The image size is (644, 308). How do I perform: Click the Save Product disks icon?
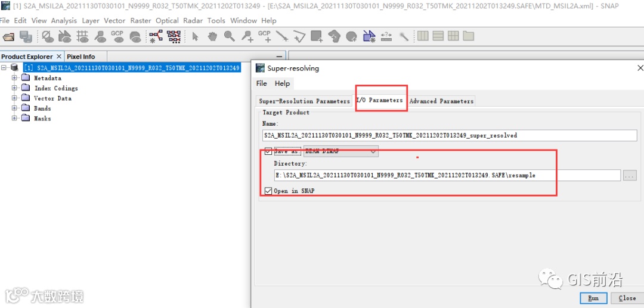point(26,37)
